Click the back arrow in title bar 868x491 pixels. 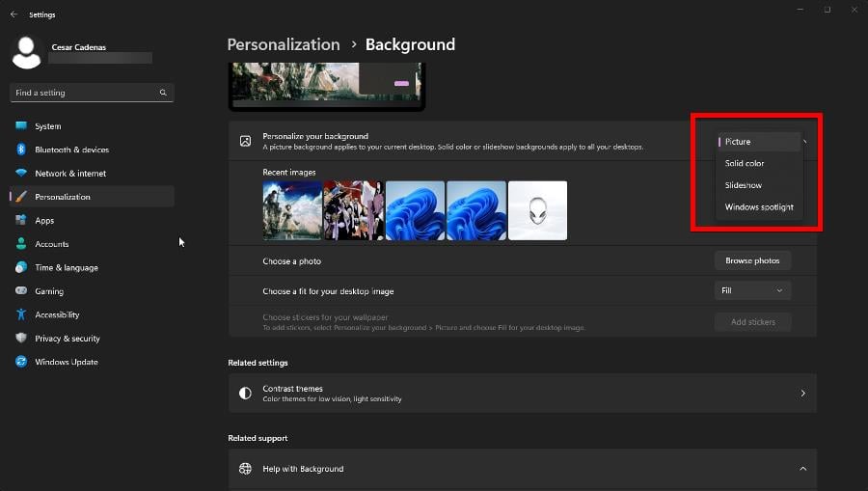(14, 14)
